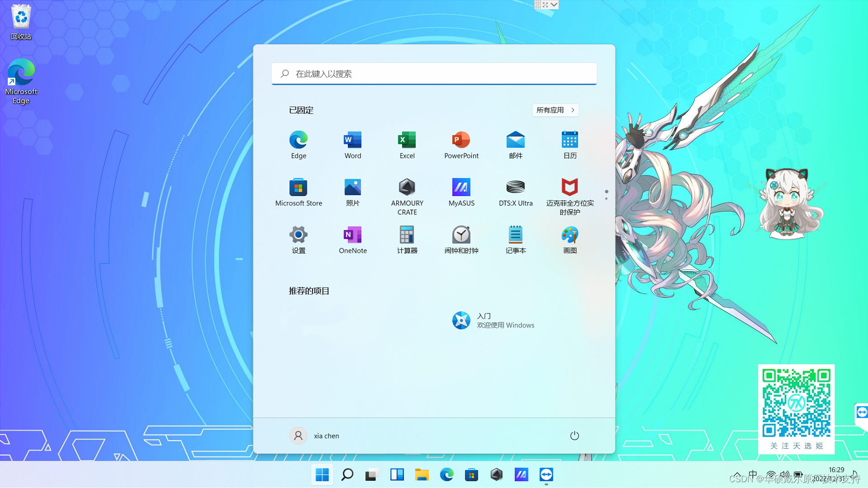Viewport: 868px width, 488px height.
Task: Open File Explorer from taskbar
Action: point(421,474)
